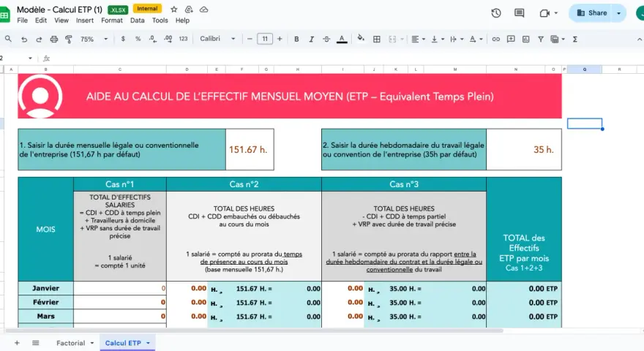Select the Janvier row label cell

(45, 288)
